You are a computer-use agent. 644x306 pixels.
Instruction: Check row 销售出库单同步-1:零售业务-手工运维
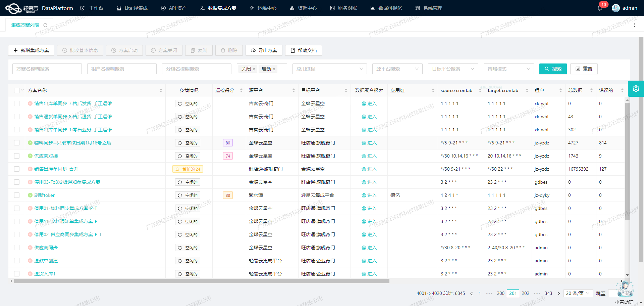pos(17,130)
